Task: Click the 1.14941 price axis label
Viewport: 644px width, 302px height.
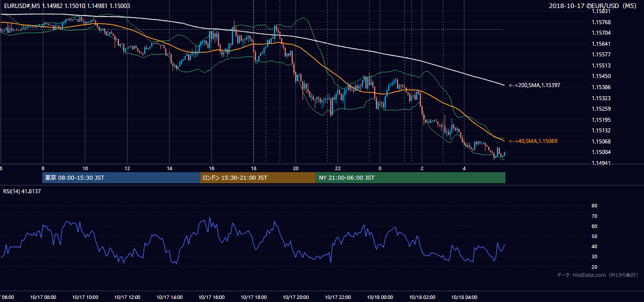Action: point(601,163)
